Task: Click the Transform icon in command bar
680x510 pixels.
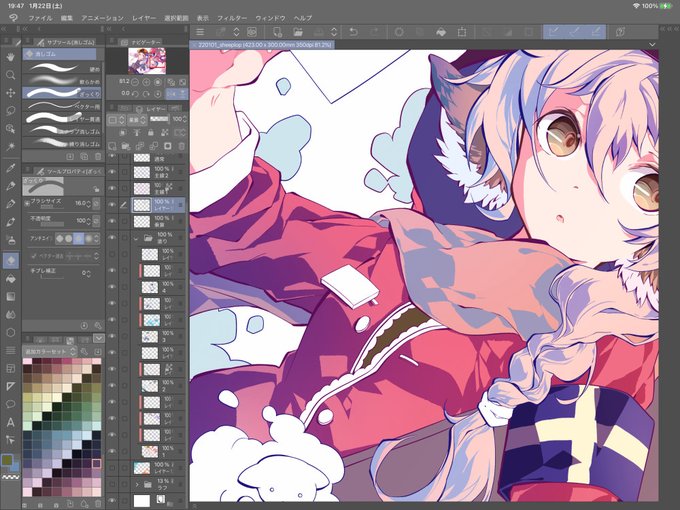Action: tap(462, 32)
